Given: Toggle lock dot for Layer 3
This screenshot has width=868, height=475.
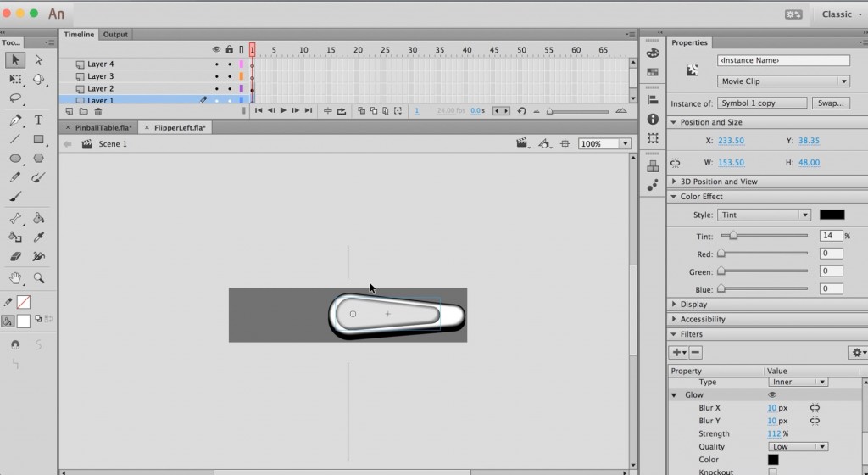Looking at the screenshot, I should pos(230,76).
